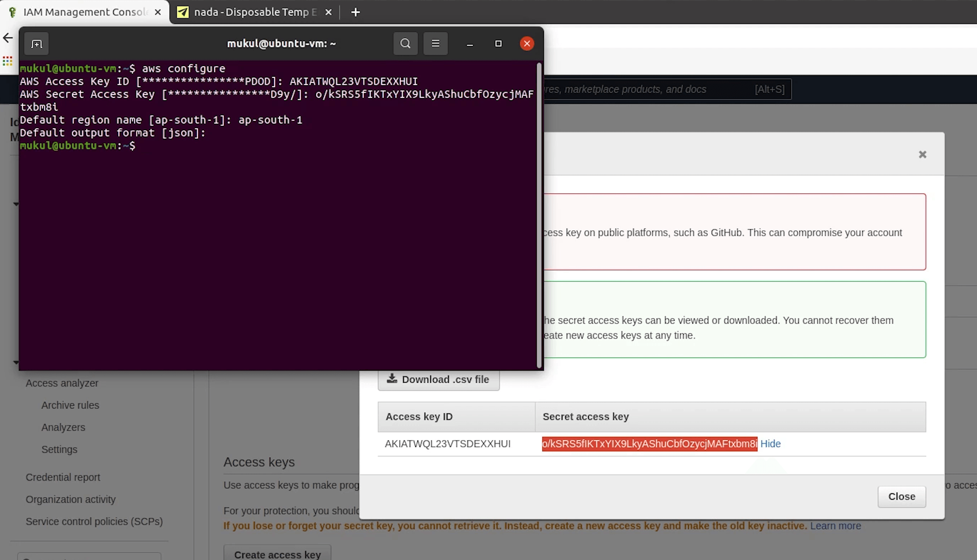Click the terminal close button icon
977x560 pixels.
[x=527, y=43]
